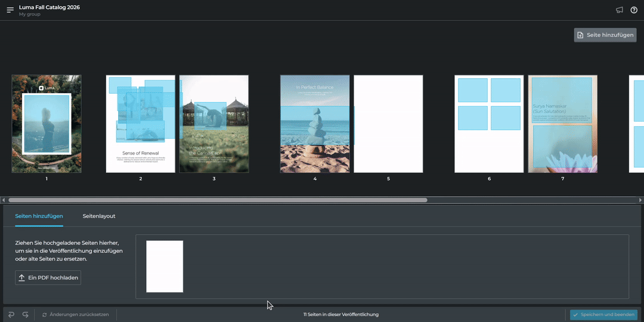Select page 7 Surya Namaskar thumbnail

pyautogui.click(x=562, y=124)
